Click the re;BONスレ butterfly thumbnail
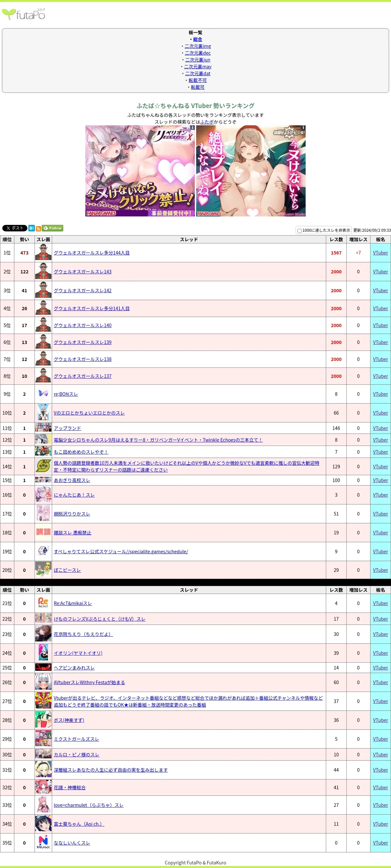The image size is (391, 868). click(43, 394)
